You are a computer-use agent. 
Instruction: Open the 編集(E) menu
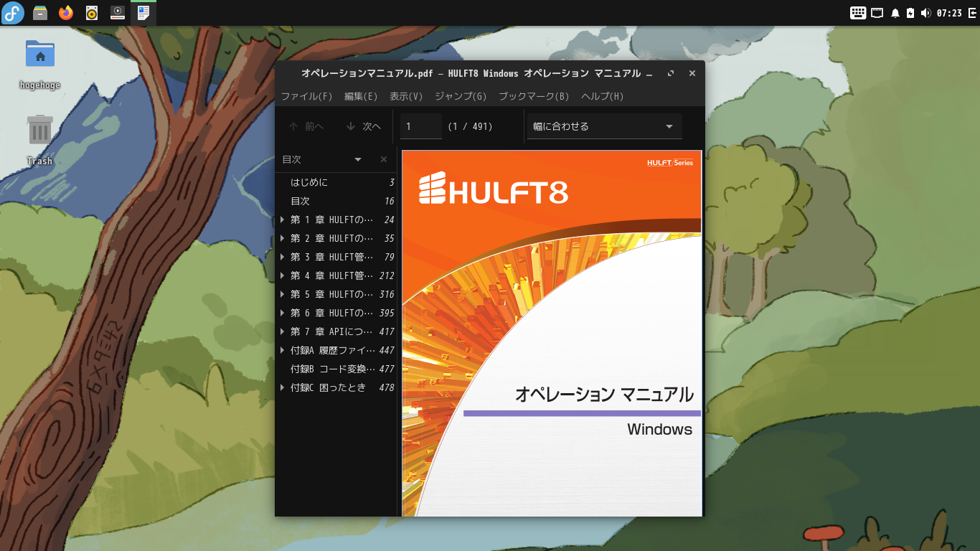tap(361, 96)
